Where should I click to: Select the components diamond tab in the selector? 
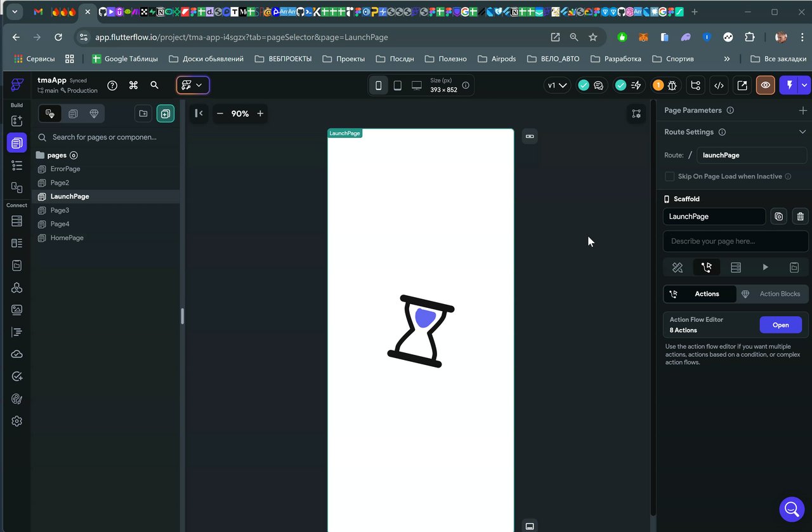pyautogui.click(x=94, y=114)
